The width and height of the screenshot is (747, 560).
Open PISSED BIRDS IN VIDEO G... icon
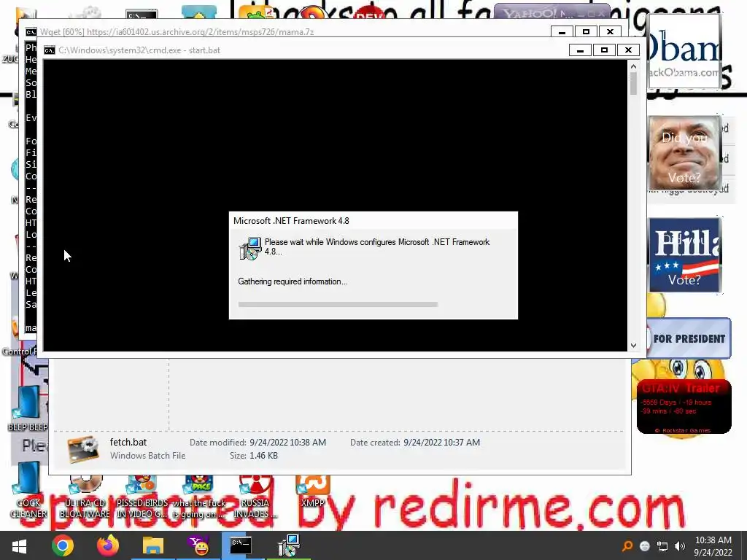click(142, 497)
